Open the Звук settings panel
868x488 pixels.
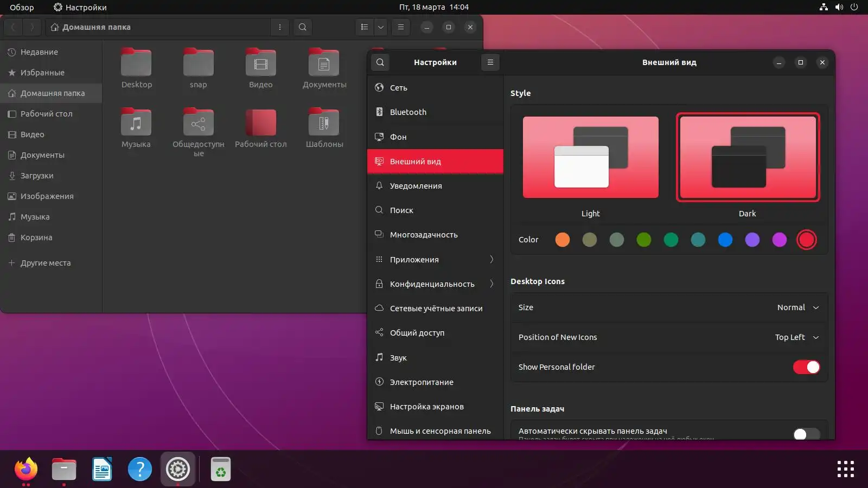[435, 358]
